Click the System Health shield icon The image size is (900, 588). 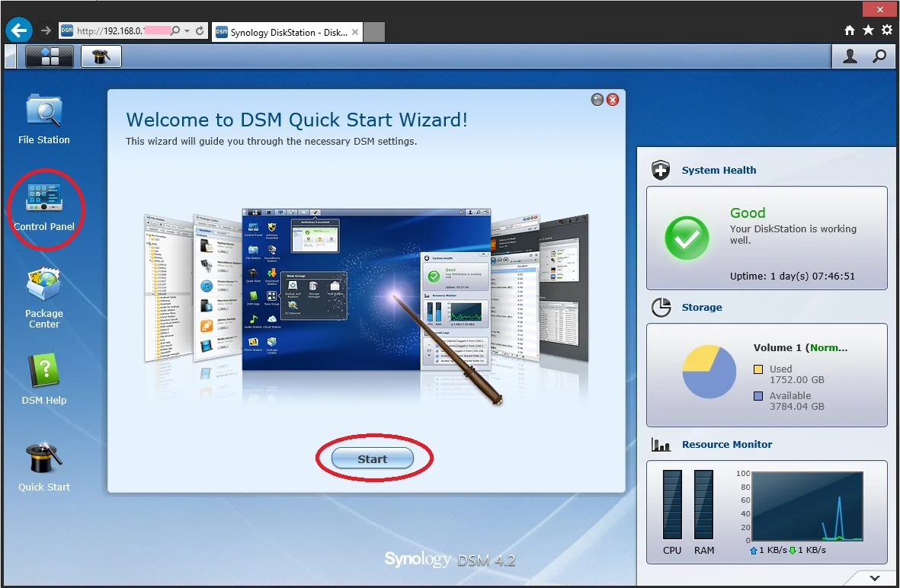661,170
